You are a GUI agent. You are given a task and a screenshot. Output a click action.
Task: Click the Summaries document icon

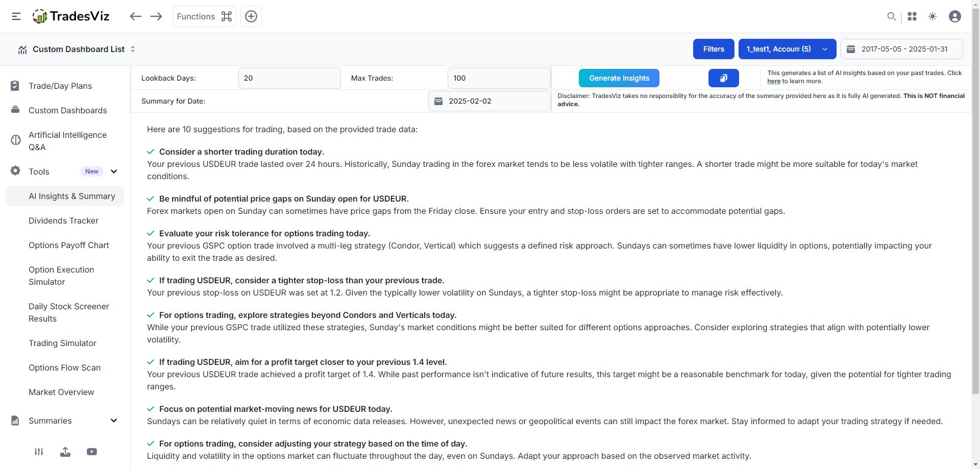pos(15,421)
